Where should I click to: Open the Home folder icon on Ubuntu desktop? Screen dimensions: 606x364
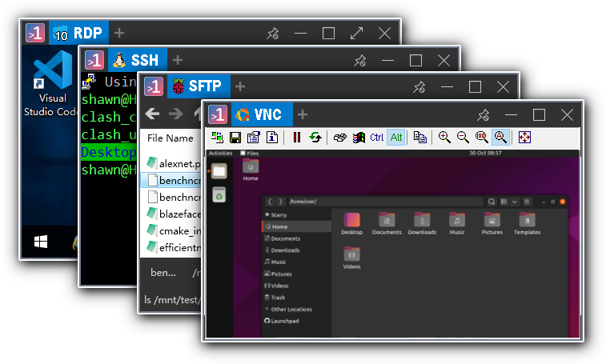pos(251,170)
